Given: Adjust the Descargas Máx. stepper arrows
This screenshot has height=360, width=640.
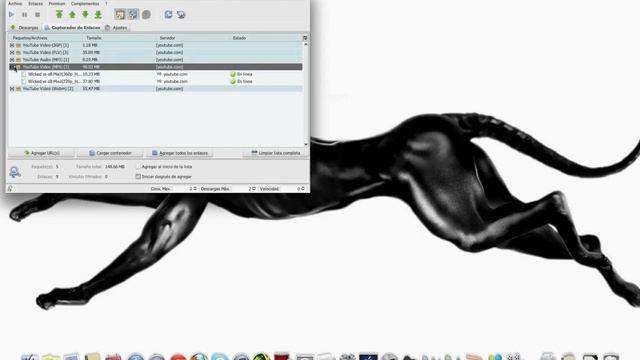Looking at the screenshot, I should point(254,189).
